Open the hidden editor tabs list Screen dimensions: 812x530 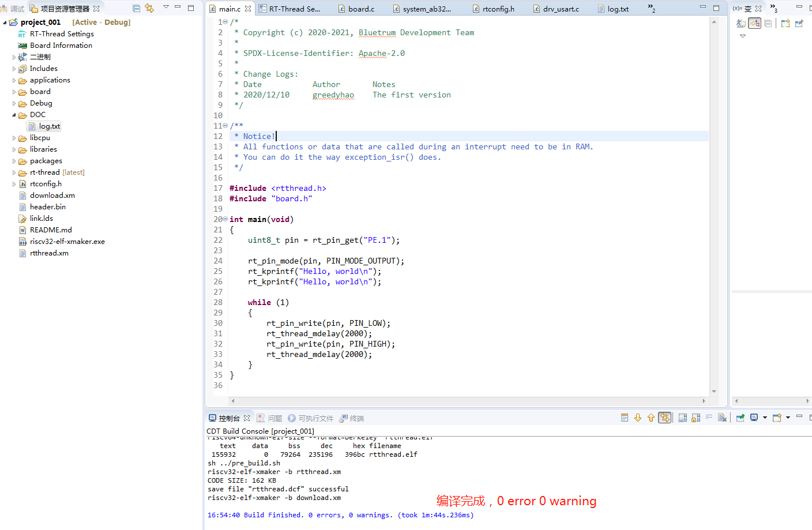(x=651, y=8)
